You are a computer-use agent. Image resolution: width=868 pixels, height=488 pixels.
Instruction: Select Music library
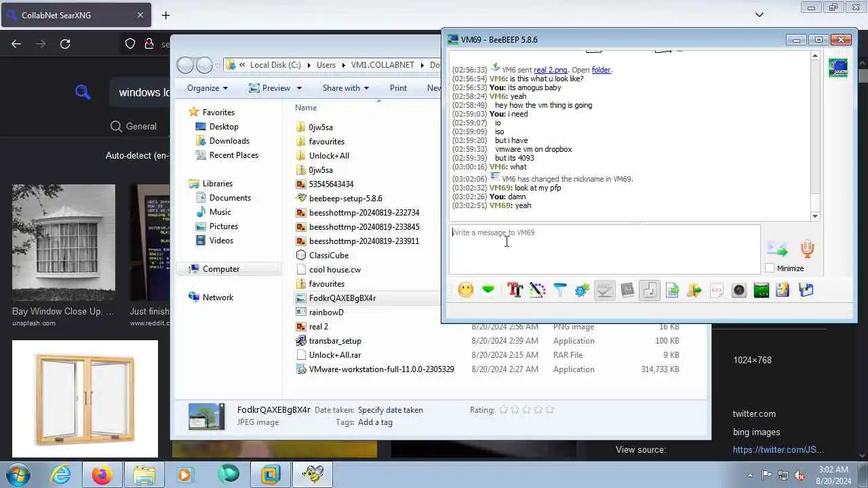(x=220, y=212)
